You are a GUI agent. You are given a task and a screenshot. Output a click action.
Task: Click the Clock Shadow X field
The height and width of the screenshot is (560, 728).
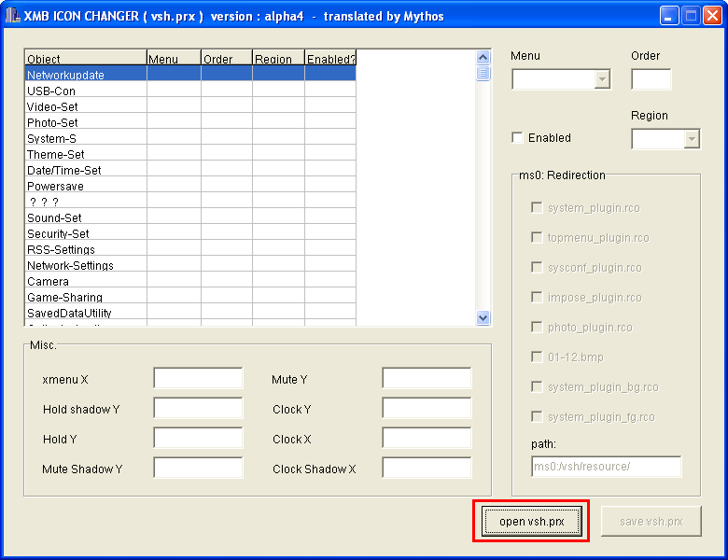coord(427,468)
